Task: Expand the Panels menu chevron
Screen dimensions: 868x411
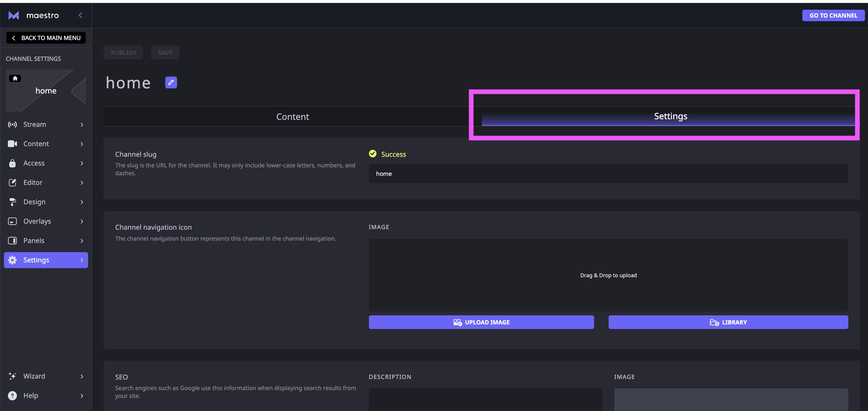Action: (82, 241)
